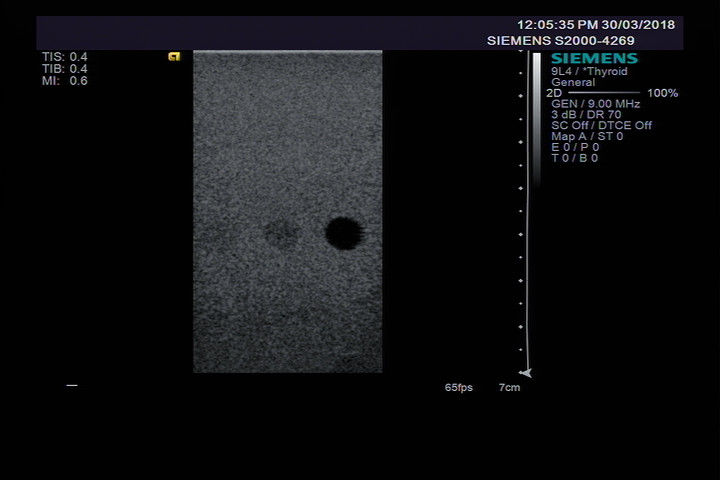
Task: Click the yellow probe orientation marker
Action: (x=174, y=57)
